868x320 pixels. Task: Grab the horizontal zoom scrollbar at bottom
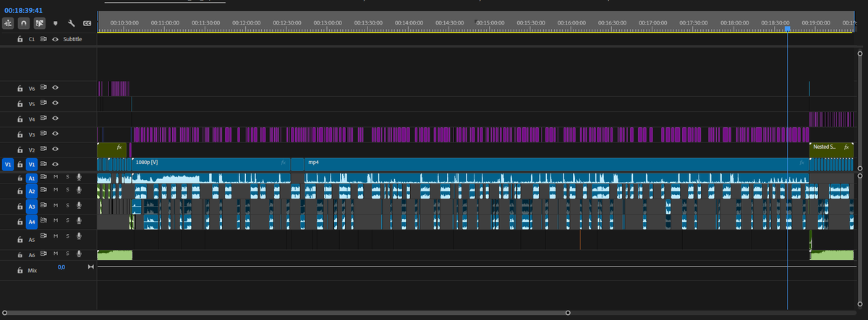tap(285, 313)
